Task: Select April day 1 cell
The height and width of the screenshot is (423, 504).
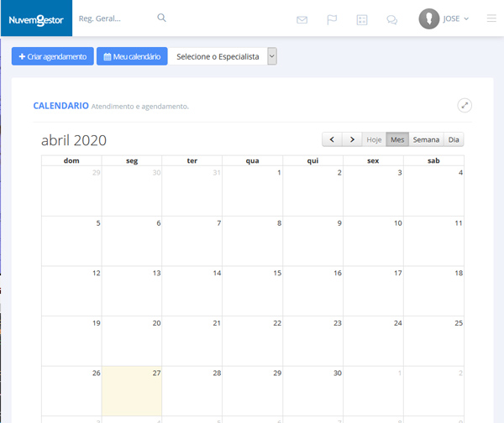Action: (x=252, y=191)
